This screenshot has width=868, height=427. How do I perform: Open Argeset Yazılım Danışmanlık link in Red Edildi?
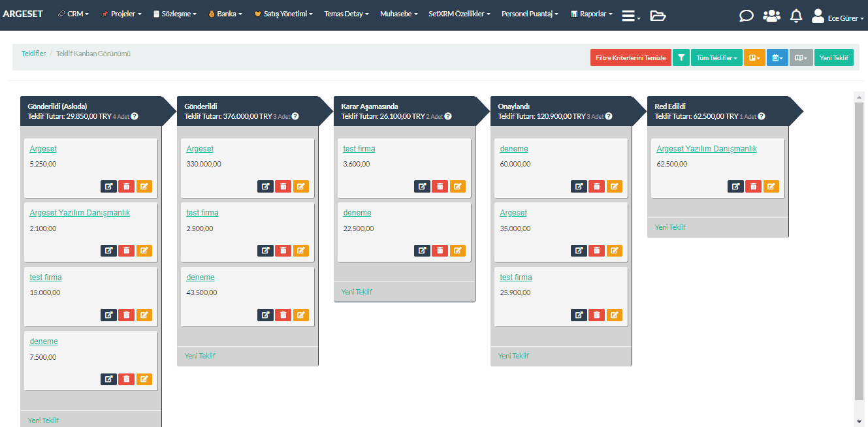(x=707, y=149)
